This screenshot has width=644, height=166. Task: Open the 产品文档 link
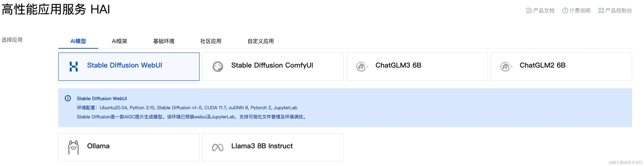point(543,10)
